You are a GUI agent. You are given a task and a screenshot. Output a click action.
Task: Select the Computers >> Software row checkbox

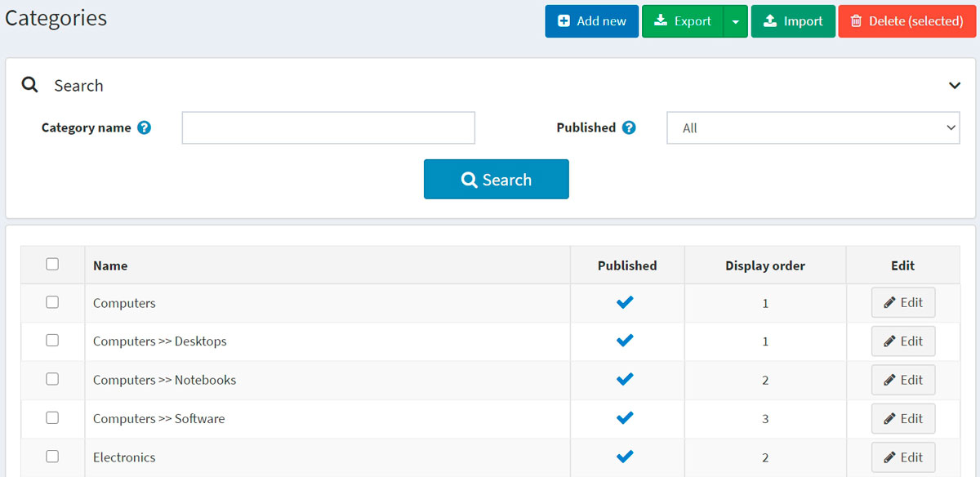tap(52, 417)
